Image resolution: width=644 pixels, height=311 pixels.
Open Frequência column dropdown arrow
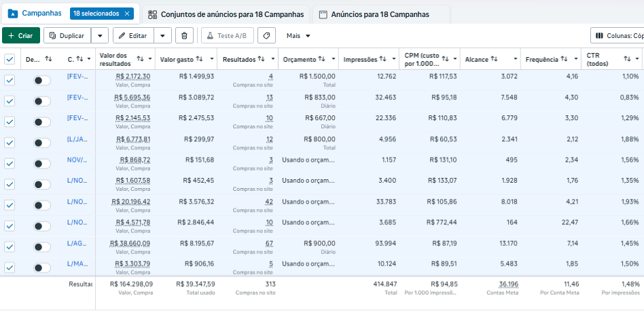[x=576, y=59]
